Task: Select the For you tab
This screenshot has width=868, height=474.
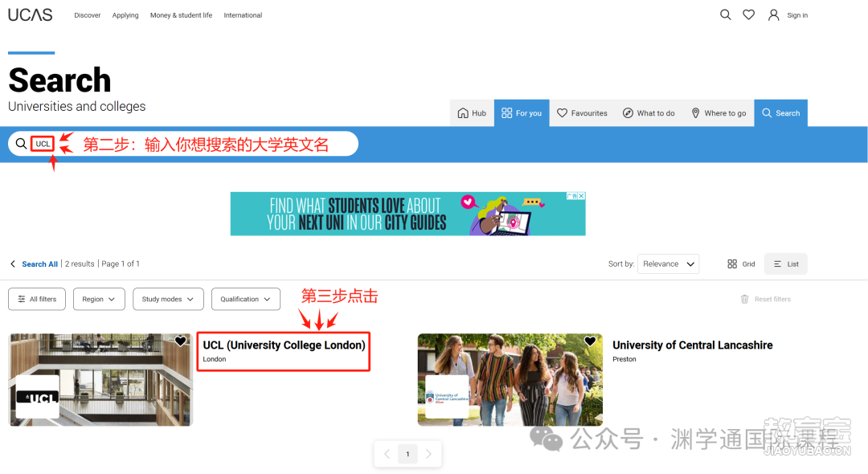Action: 522,112
